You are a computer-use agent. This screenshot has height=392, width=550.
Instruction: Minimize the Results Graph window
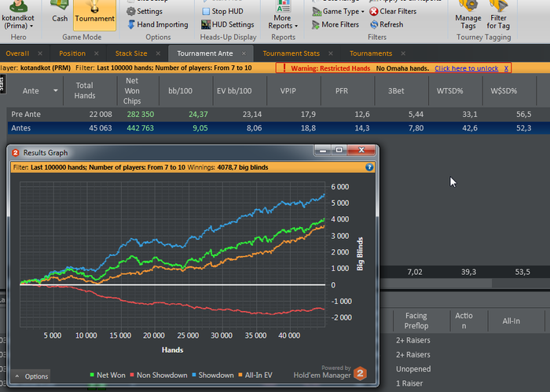coord(323,150)
